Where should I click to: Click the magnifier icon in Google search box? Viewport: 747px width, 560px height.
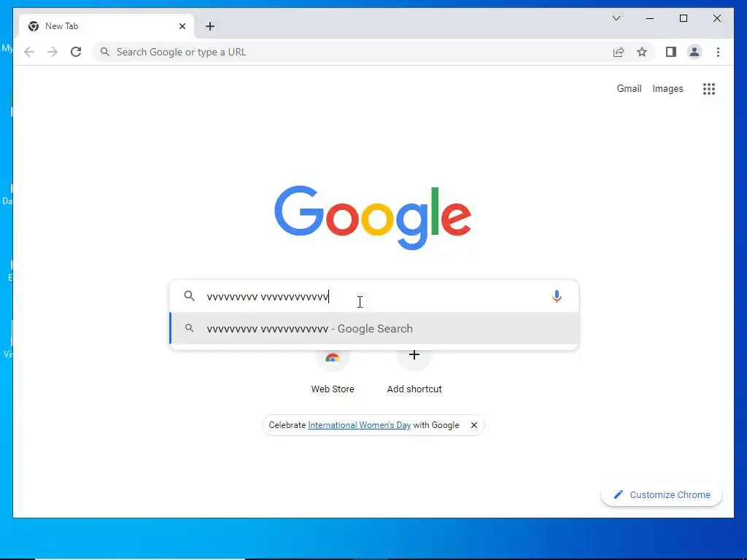pos(189,296)
